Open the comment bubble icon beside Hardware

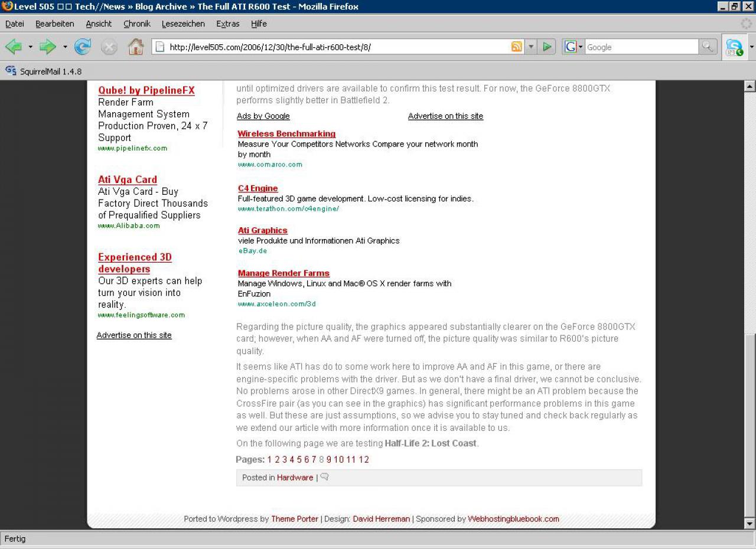(x=324, y=477)
